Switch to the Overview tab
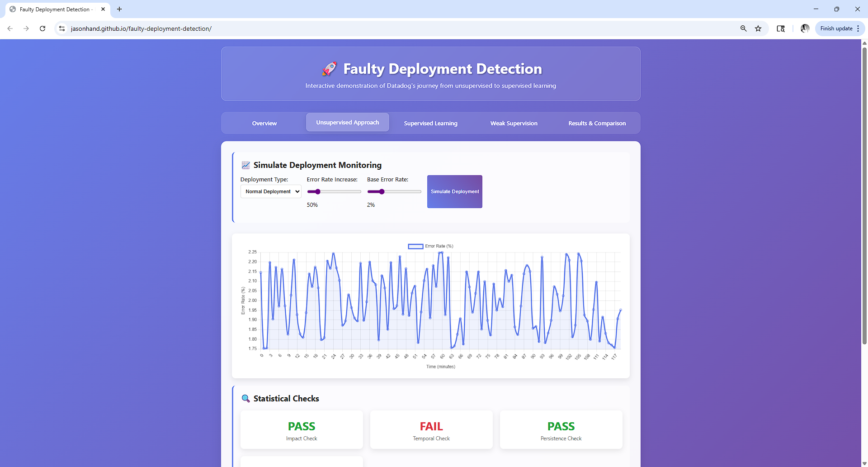This screenshot has width=868, height=467. point(264,123)
